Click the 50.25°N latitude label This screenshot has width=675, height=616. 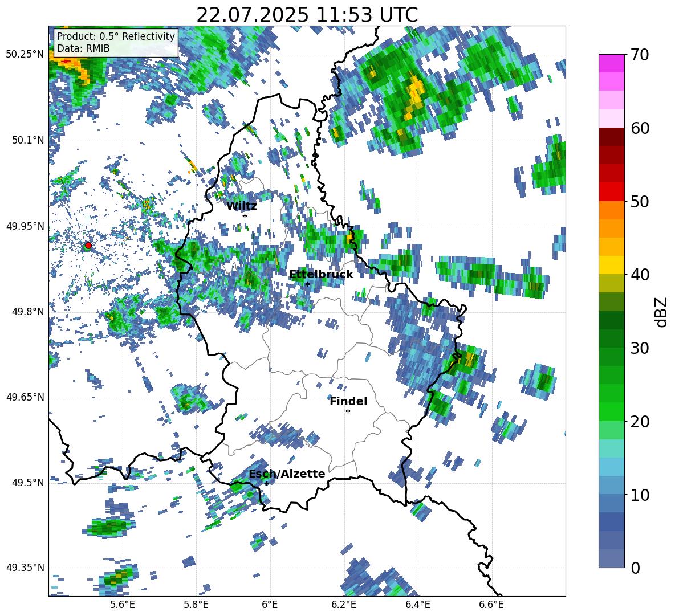pos(25,55)
